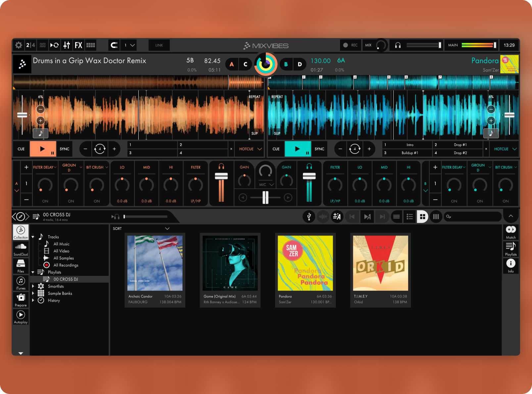Select deck D button
The height and width of the screenshot is (394, 532).
300,64
